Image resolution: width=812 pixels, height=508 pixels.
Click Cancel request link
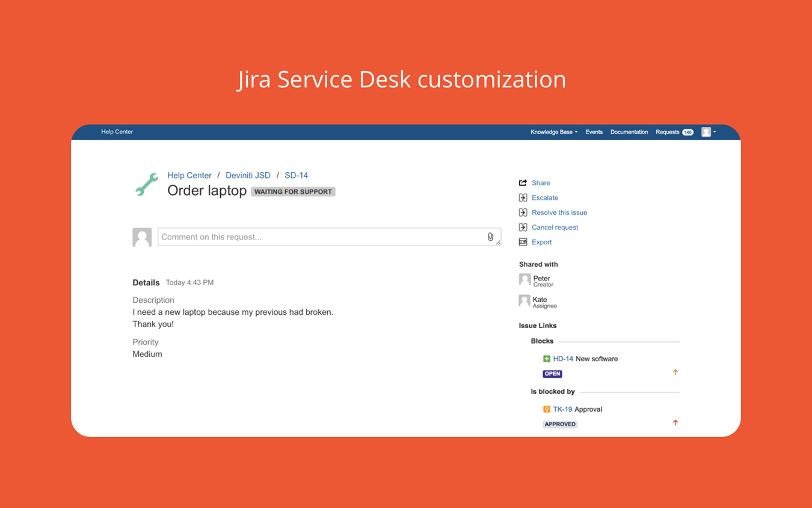point(555,228)
